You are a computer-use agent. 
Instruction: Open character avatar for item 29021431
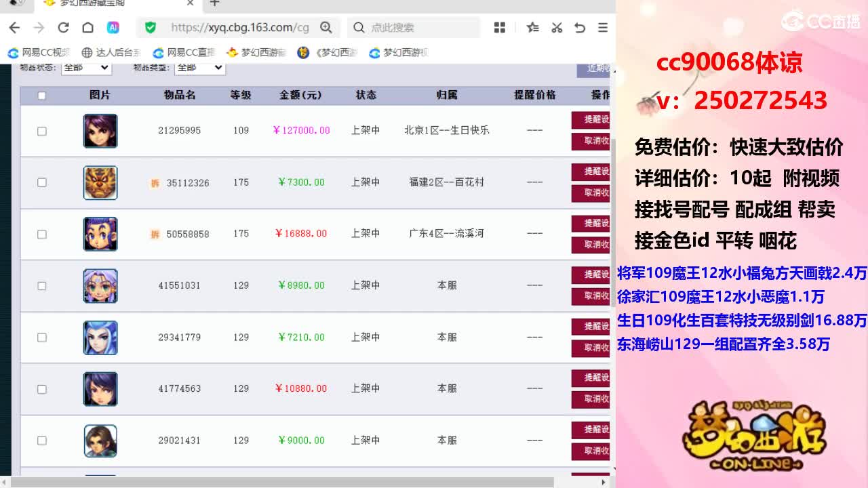click(100, 441)
